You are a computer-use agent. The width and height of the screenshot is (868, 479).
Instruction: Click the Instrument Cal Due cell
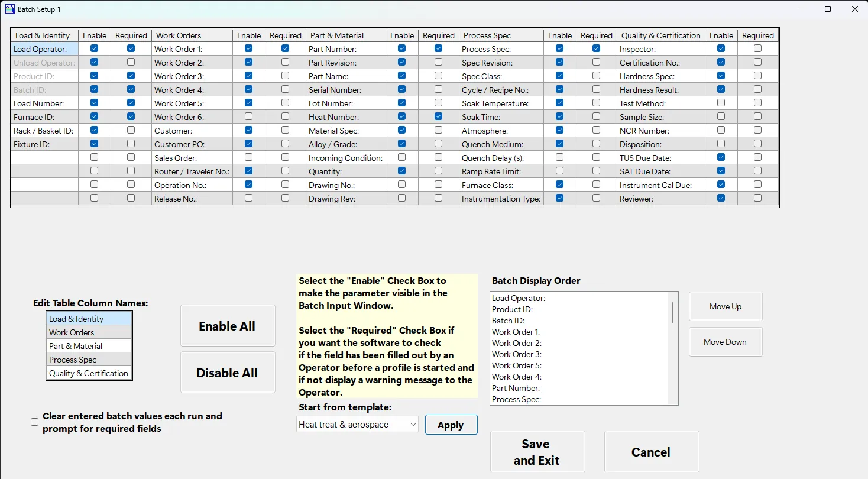coord(660,185)
